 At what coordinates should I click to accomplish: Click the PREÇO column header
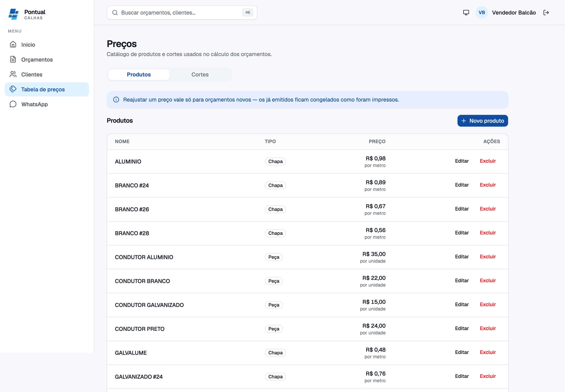click(x=377, y=142)
